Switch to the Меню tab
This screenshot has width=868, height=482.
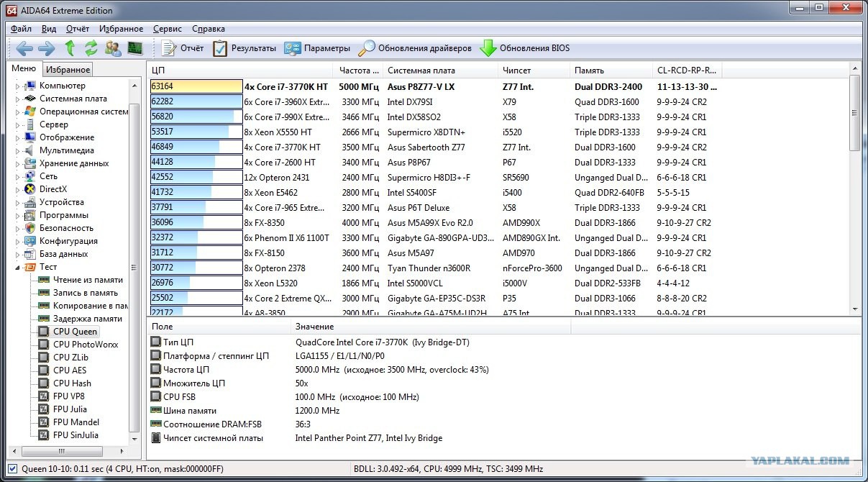coord(24,68)
